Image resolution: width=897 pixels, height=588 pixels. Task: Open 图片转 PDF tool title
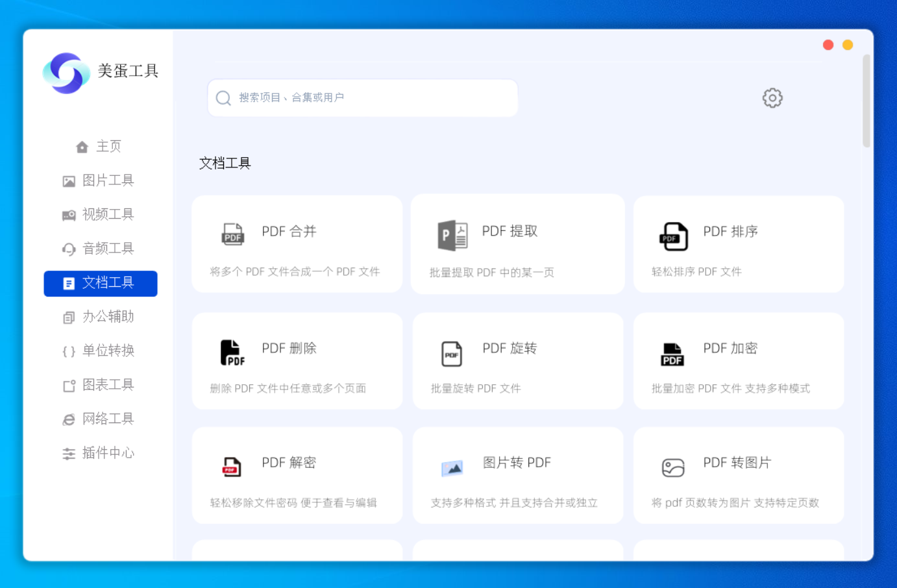(517, 463)
